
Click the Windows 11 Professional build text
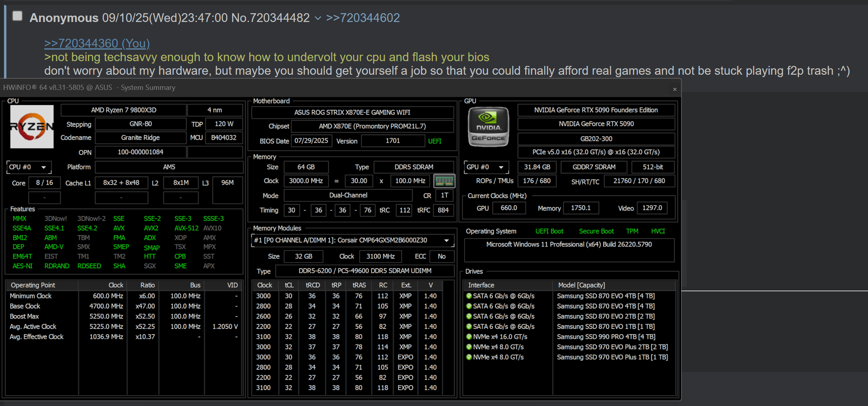[x=569, y=245]
